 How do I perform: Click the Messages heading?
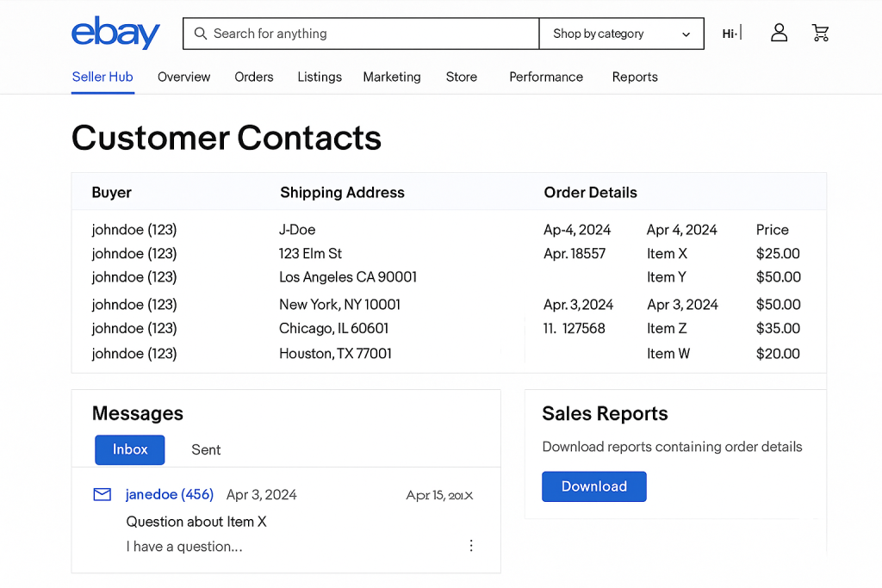[x=138, y=414]
